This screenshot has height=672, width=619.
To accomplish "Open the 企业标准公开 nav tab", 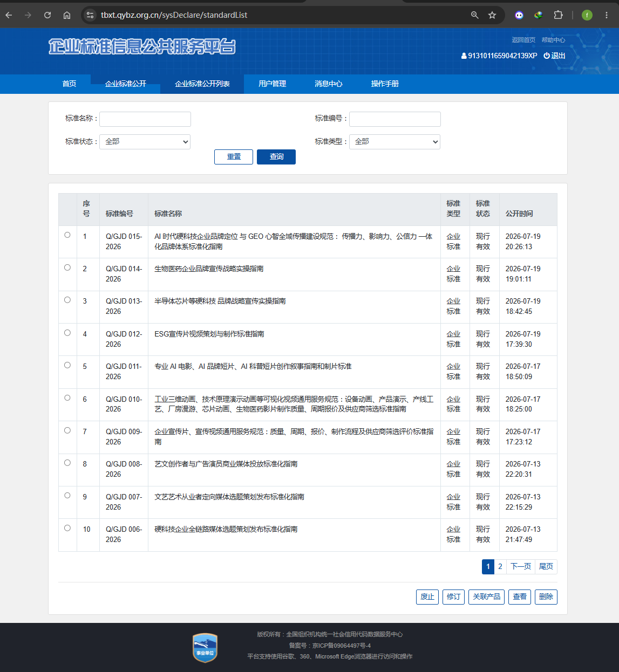I will point(125,84).
